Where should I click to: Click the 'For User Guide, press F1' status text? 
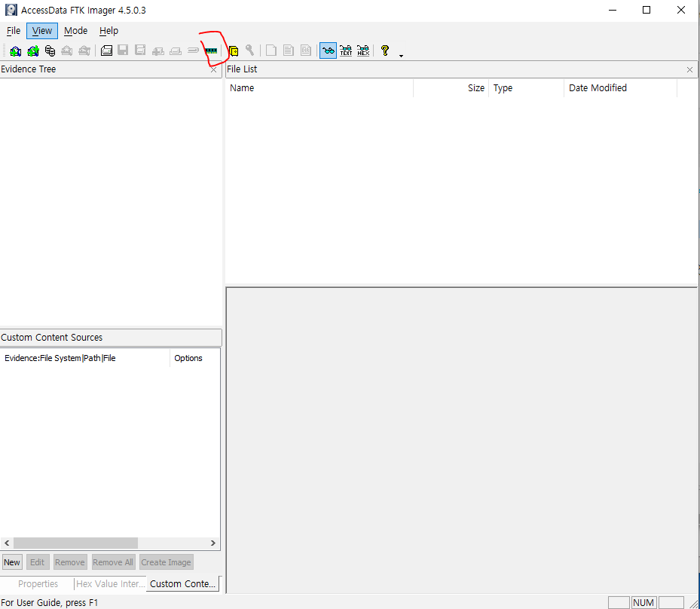point(49,602)
